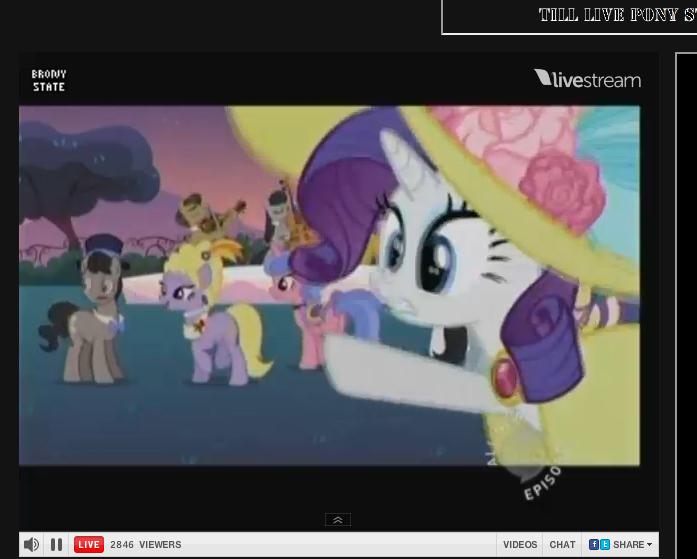Click the video frame showing the pony cartoon

329,285
